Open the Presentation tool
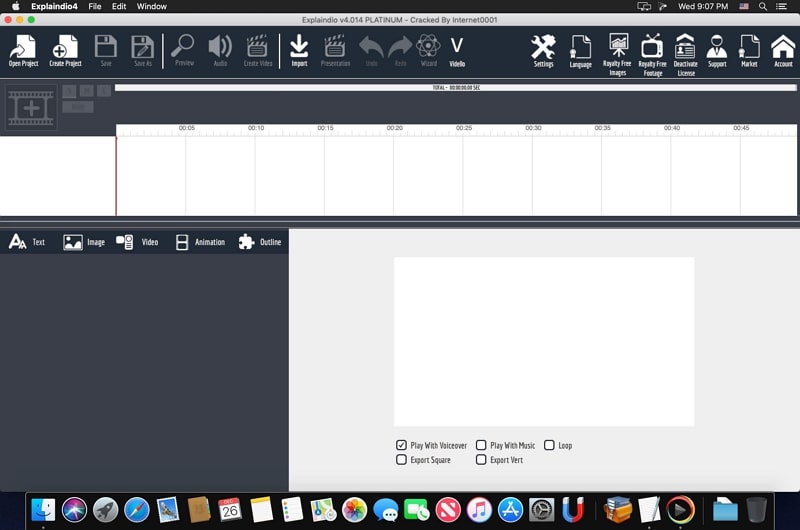 (x=335, y=51)
